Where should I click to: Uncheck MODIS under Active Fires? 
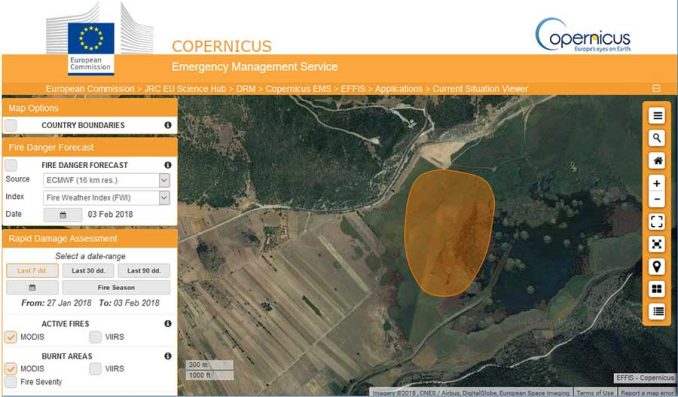point(10,336)
